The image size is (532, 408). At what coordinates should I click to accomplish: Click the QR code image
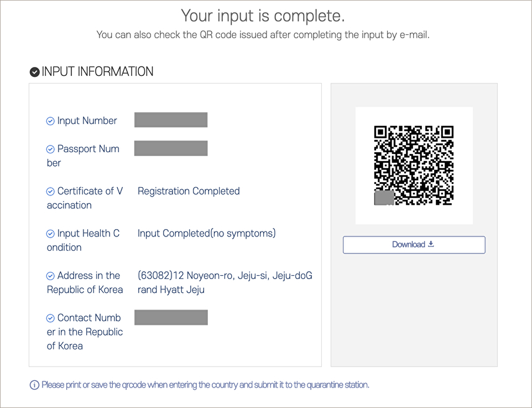[414, 166]
